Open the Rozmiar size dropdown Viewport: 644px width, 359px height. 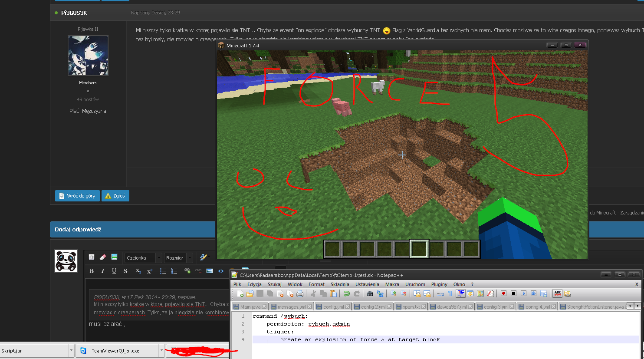pyautogui.click(x=178, y=258)
